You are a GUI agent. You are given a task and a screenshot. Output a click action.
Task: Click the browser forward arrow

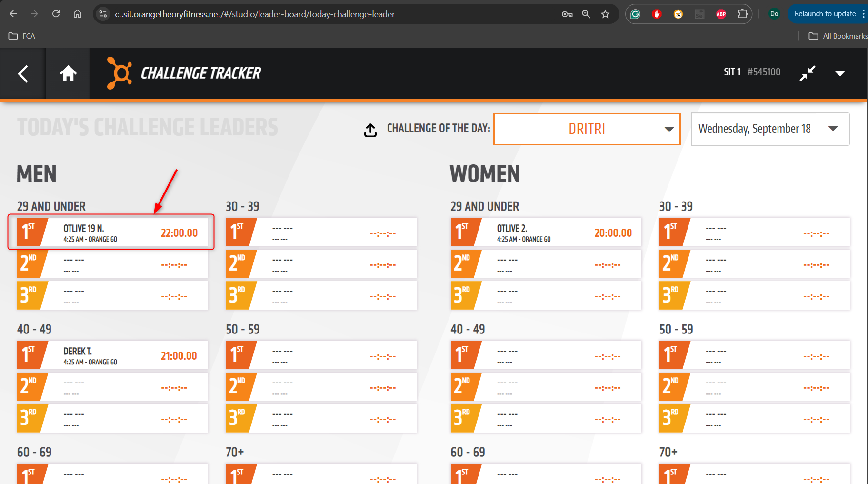34,14
